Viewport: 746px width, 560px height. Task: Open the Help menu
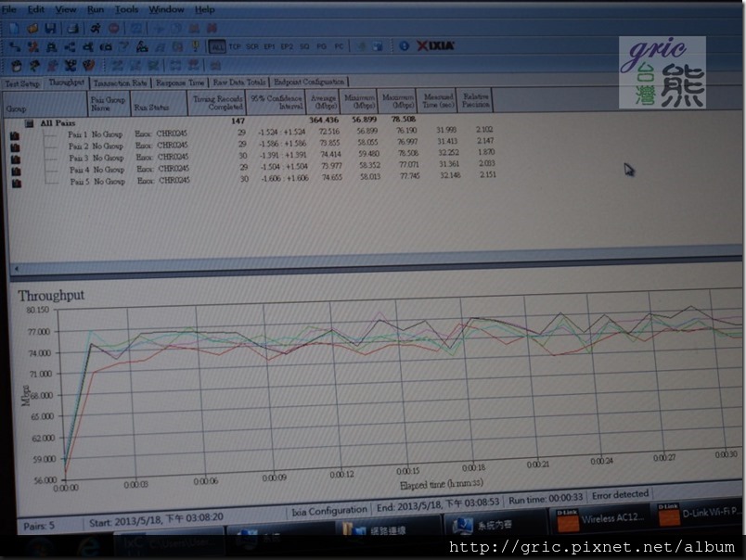click(204, 9)
